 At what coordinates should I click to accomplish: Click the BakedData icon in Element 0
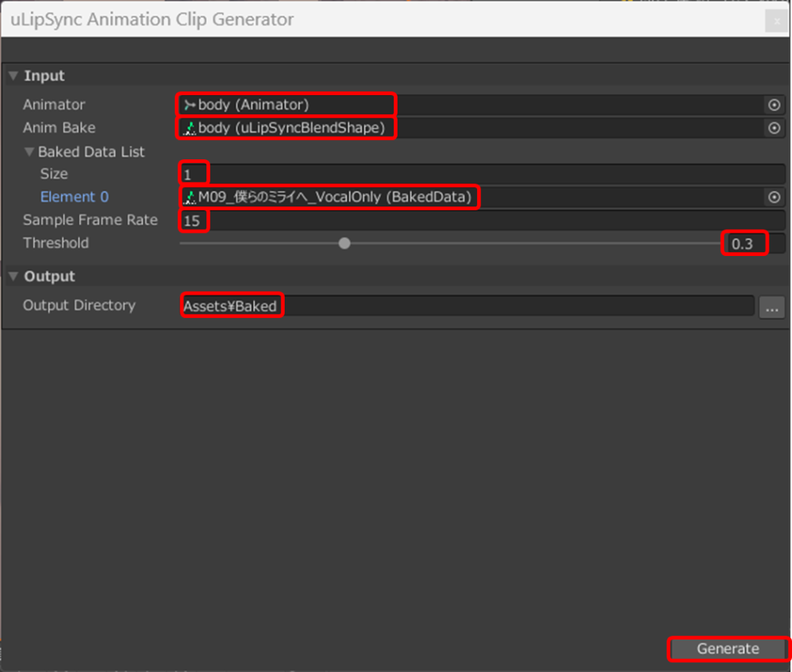click(x=189, y=198)
